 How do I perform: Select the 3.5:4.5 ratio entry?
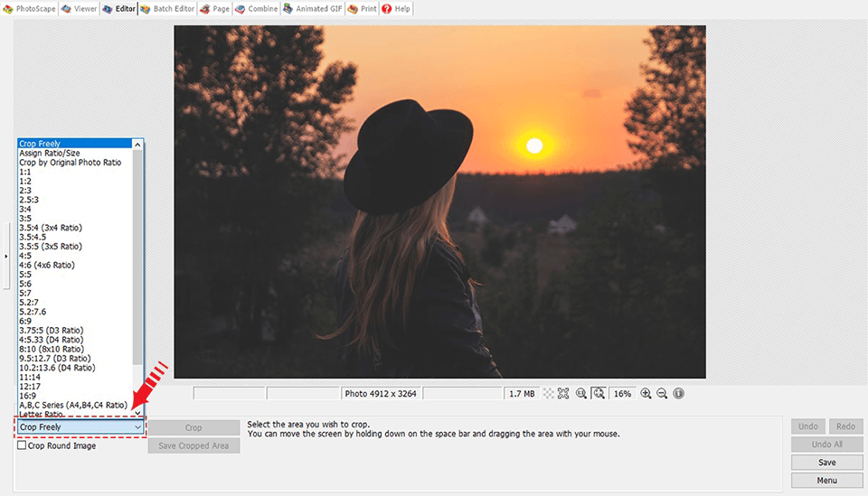[75, 238]
